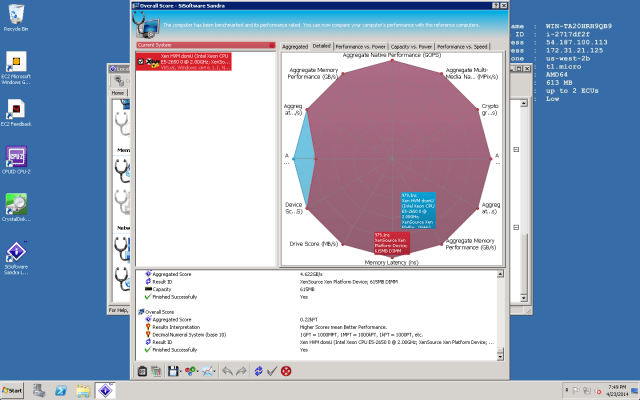Click the help button in Overall Score title bar
640x400 pixels.
tap(496, 6)
